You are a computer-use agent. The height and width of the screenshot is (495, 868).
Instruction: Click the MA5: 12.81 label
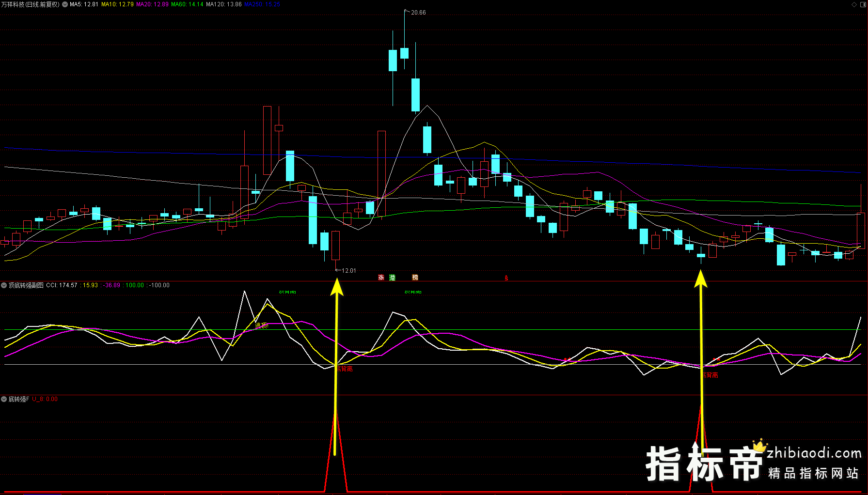(x=84, y=4)
